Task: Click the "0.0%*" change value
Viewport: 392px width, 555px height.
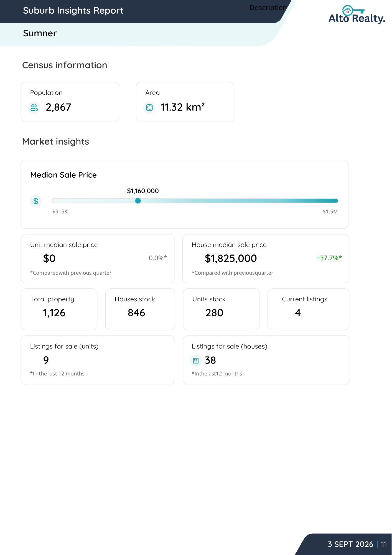Action: [x=158, y=258]
